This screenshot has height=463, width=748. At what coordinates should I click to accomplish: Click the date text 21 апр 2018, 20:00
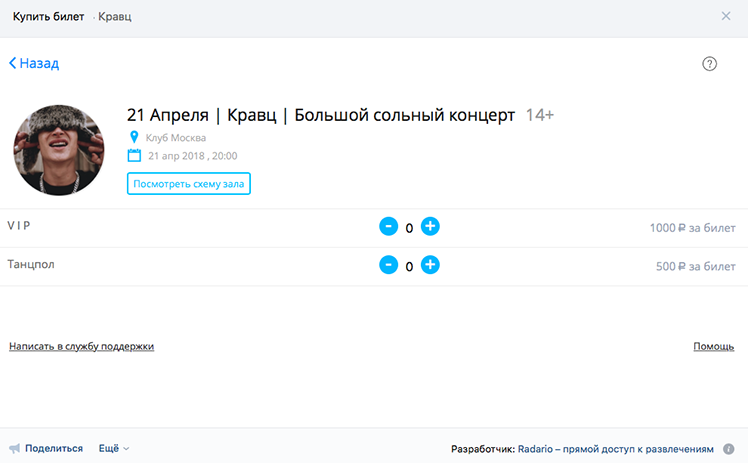pyautogui.click(x=192, y=156)
